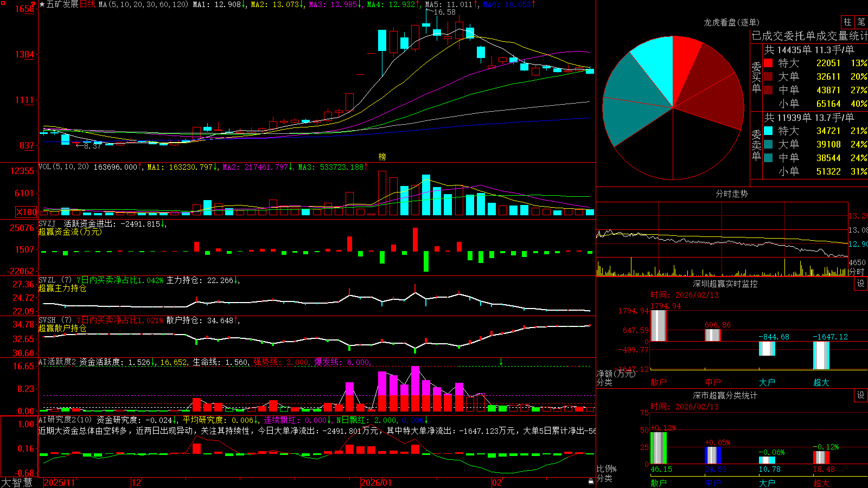Click the 696.86 中户 bar in 实时监控

[713, 335]
